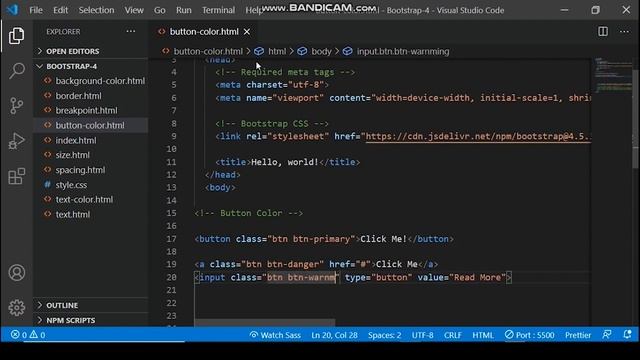Open the Explorer view in activity bar
640x360 pixels.
click(x=16, y=36)
